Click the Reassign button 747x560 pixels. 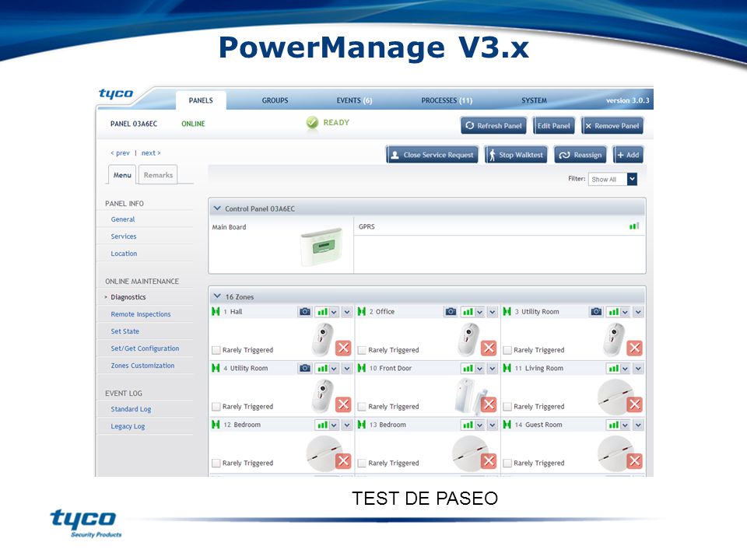click(x=580, y=155)
